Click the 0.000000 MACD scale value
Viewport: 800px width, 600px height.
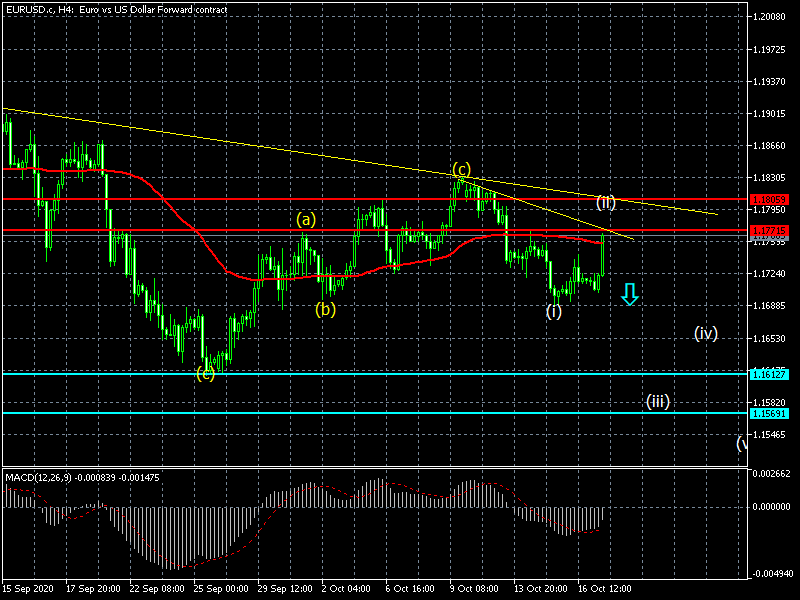773,506
